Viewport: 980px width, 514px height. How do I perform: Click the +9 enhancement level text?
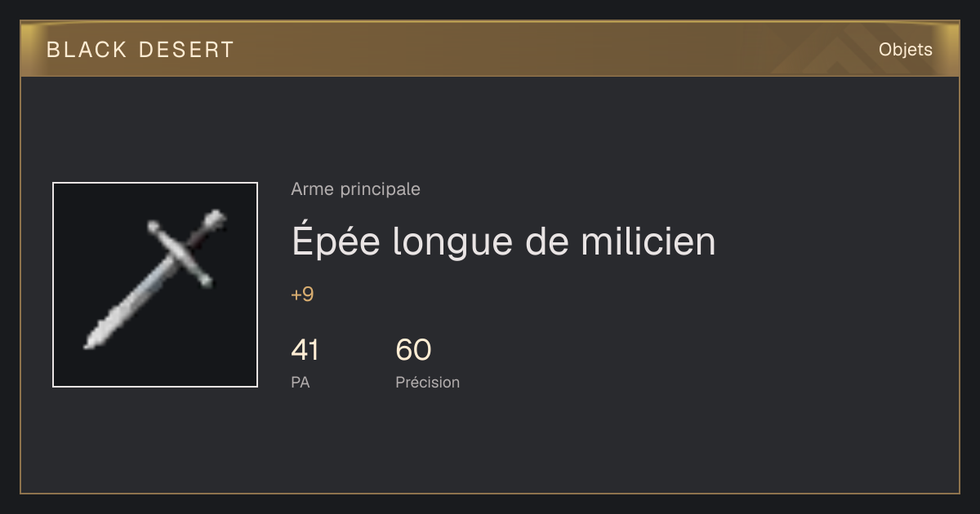point(302,295)
